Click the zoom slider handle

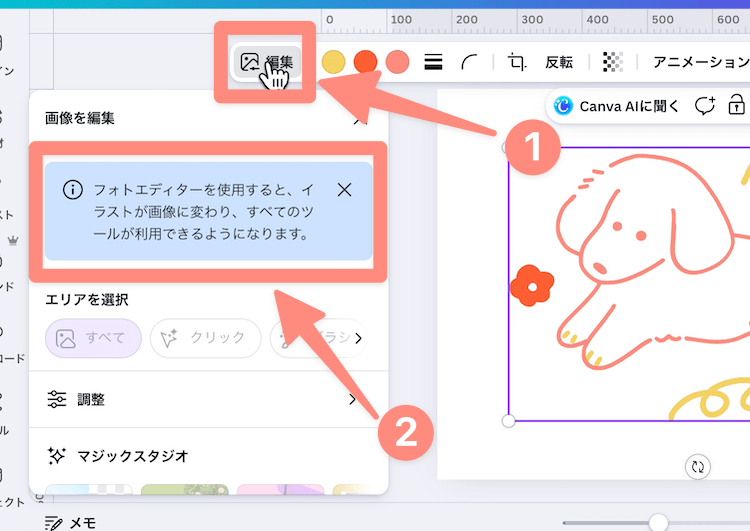[658, 522]
